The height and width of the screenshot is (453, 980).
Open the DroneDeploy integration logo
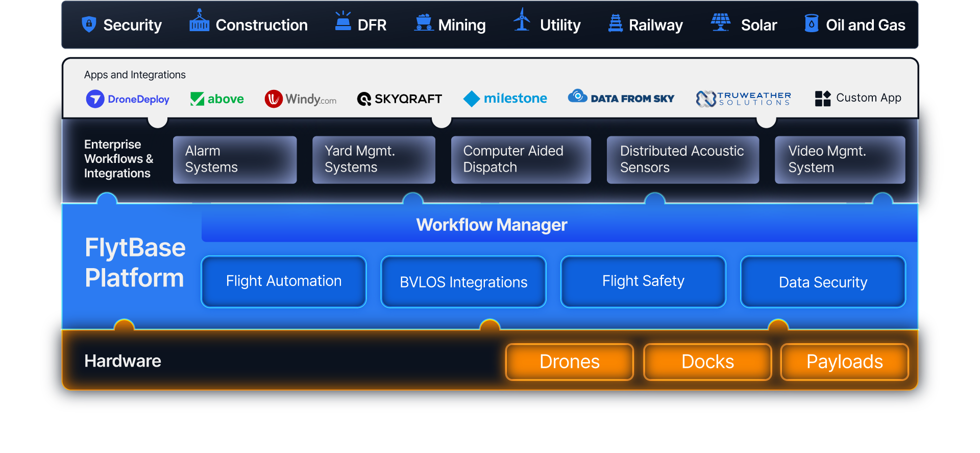tap(128, 99)
